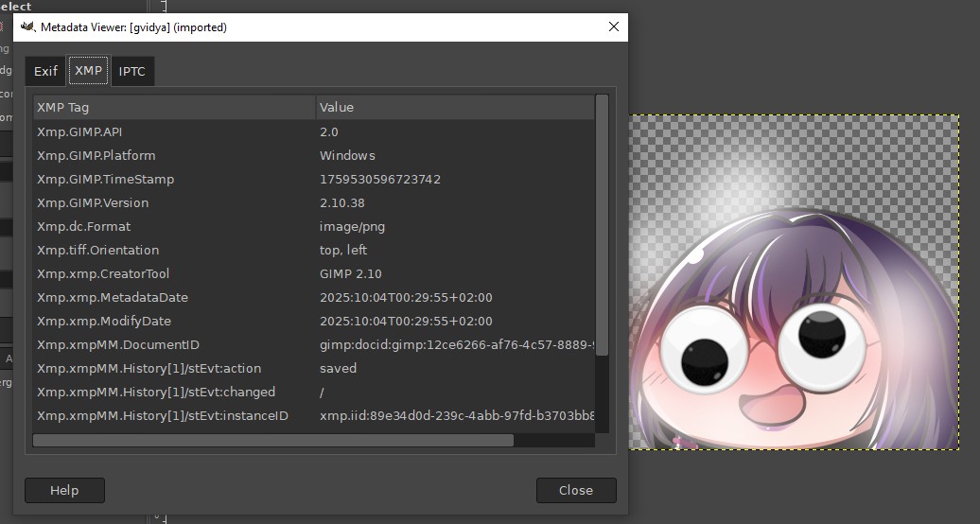
Task: Click the Value column header
Action: click(455, 107)
